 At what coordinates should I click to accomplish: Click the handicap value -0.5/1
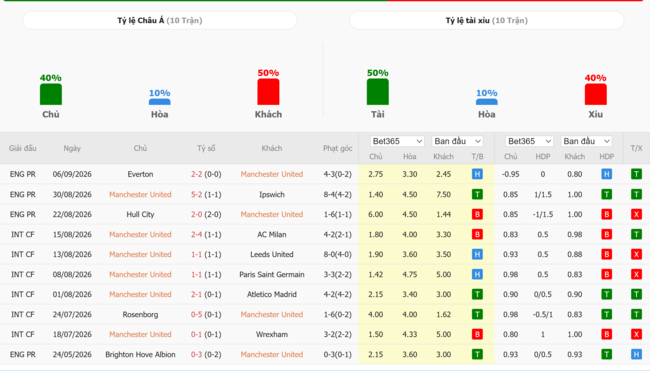pos(543,314)
